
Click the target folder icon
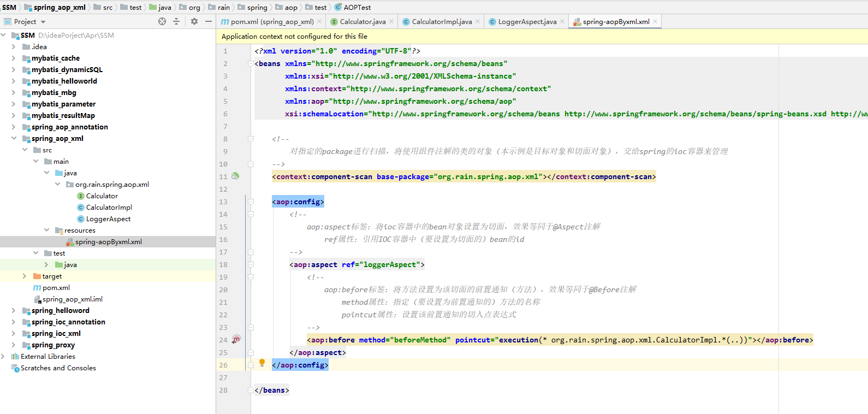point(37,276)
